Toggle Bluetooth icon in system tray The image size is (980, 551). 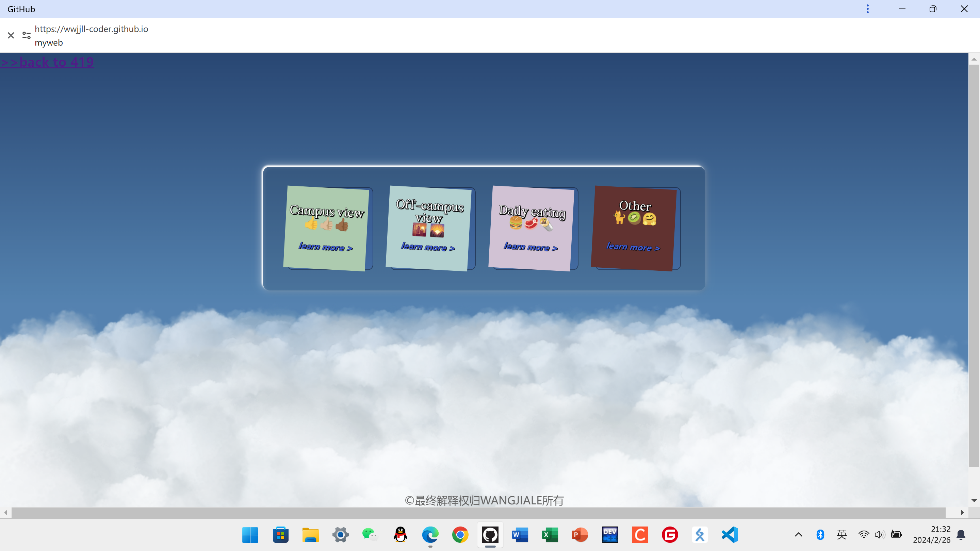820,535
